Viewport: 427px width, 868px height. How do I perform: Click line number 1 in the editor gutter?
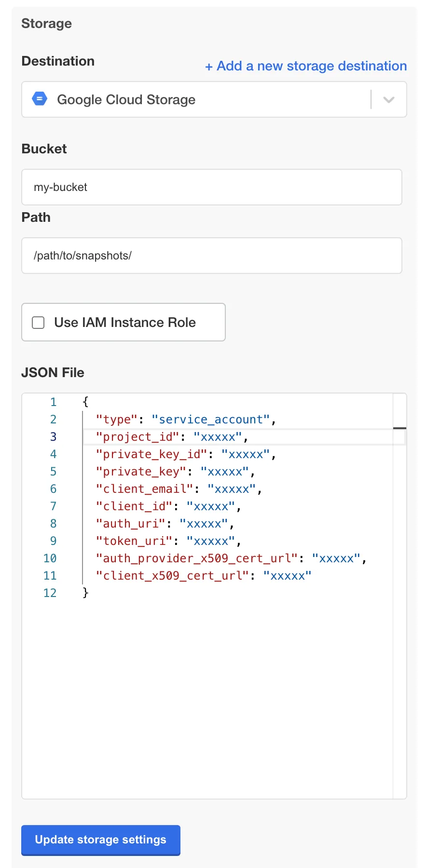pos(53,402)
